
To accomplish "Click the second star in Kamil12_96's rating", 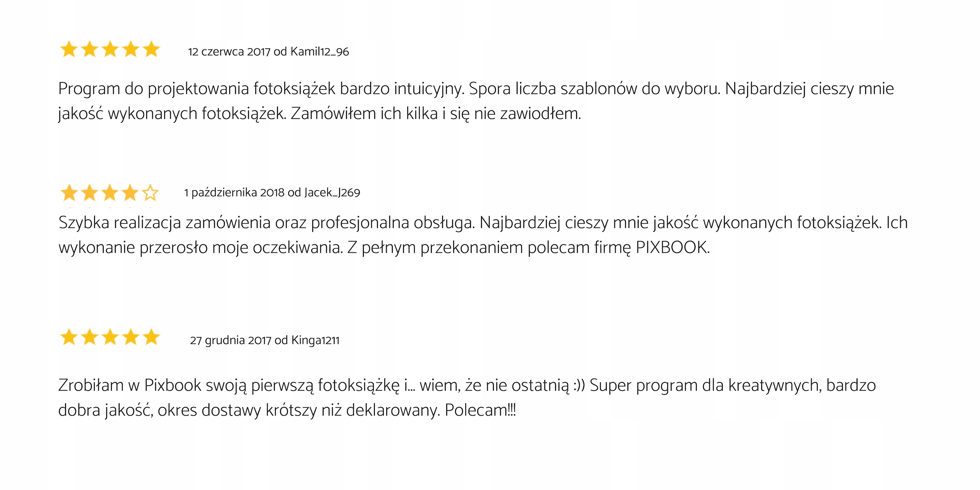I will pyautogui.click(x=90, y=49).
